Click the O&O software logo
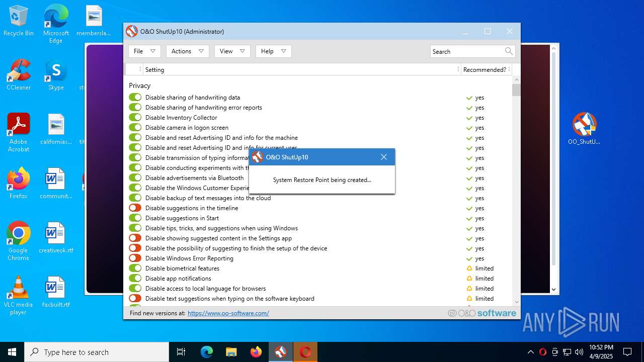The image size is (644, 362). 482,313
